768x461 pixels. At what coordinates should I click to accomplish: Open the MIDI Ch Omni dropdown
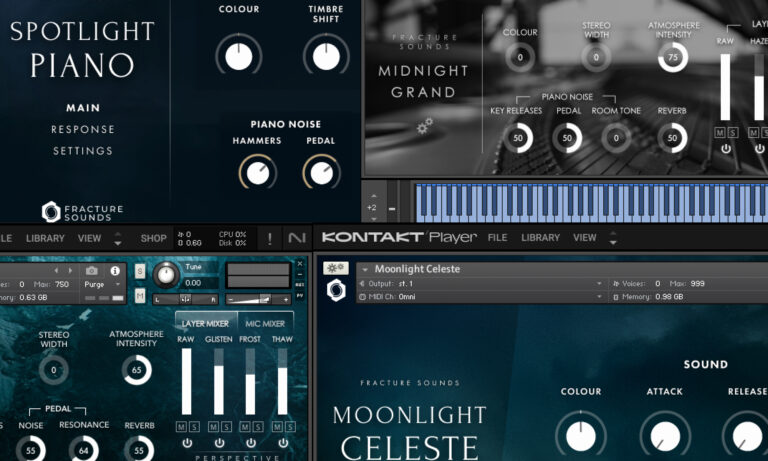[x=481, y=297]
